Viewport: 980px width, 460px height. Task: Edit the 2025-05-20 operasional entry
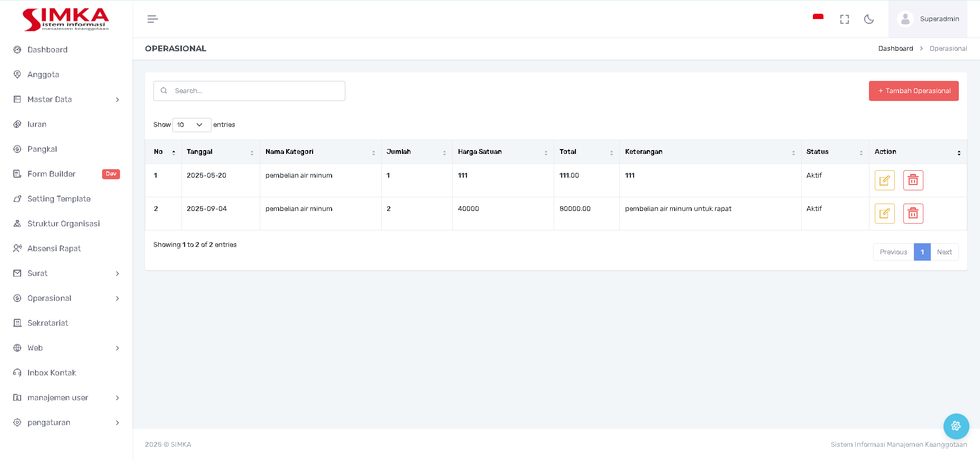884,180
